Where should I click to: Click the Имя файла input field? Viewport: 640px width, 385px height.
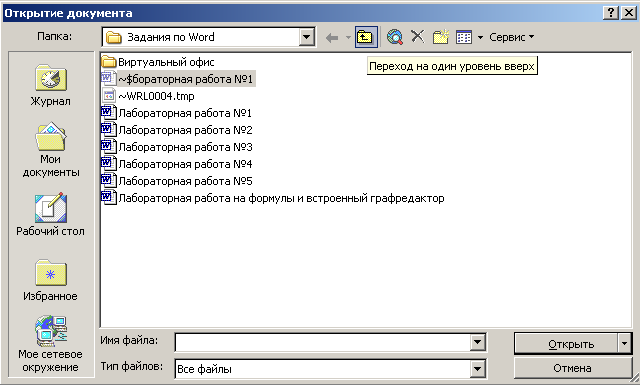323,343
